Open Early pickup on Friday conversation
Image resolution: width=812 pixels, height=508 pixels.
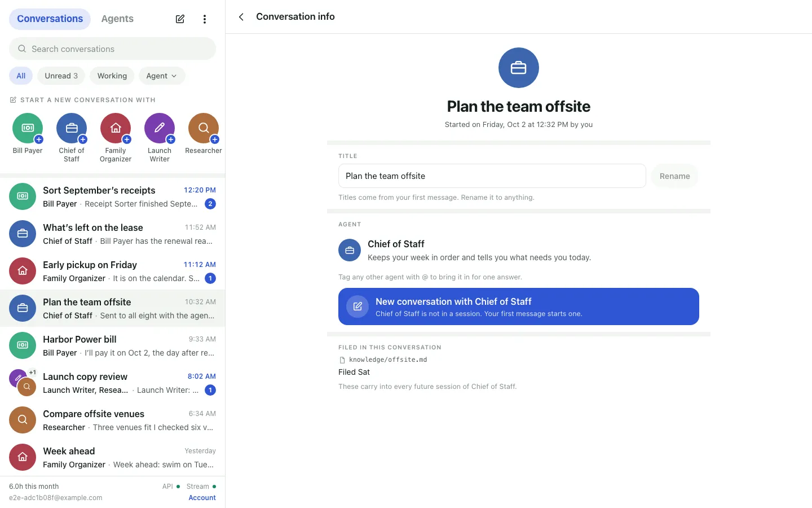[113, 271]
